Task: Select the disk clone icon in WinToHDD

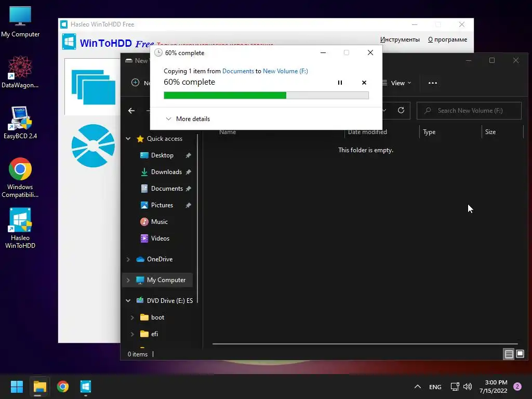Action: [x=93, y=145]
